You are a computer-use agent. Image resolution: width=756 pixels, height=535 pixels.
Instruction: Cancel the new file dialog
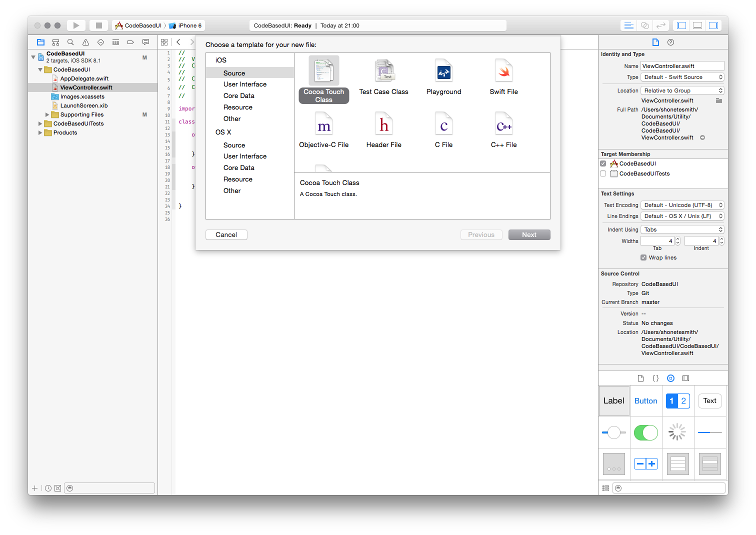[x=226, y=235]
